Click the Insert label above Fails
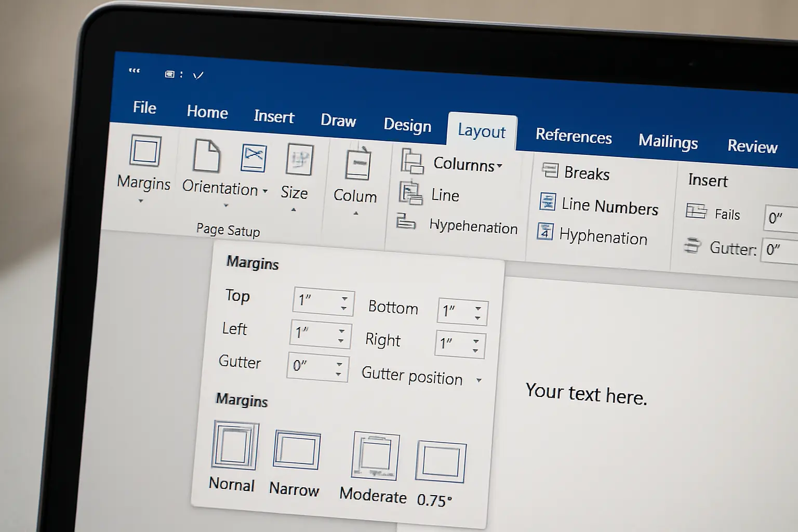The image size is (798, 532). [x=708, y=180]
